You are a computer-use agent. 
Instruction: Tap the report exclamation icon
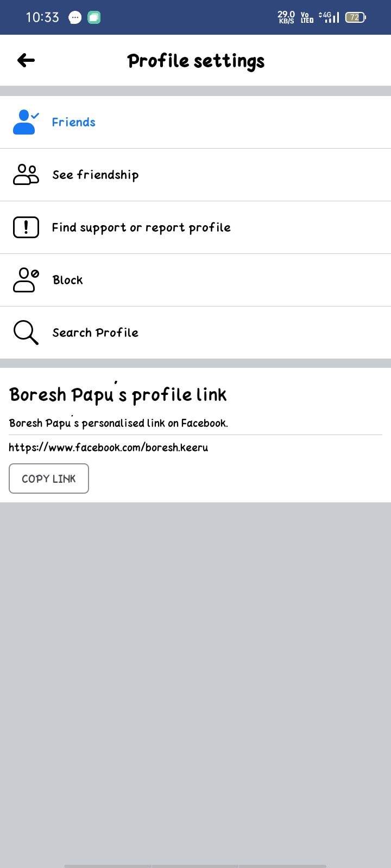26,227
